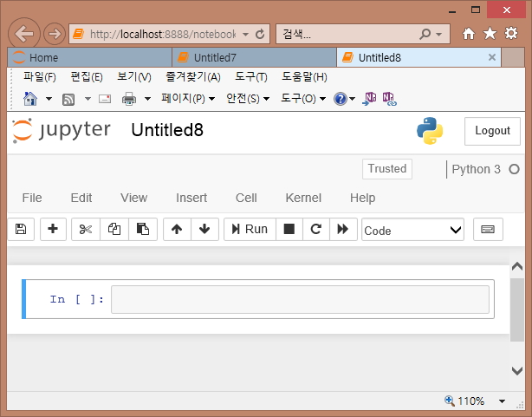The width and height of the screenshot is (532, 417).
Task: Switch to the Untitled7 tab
Action: coord(255,57)
